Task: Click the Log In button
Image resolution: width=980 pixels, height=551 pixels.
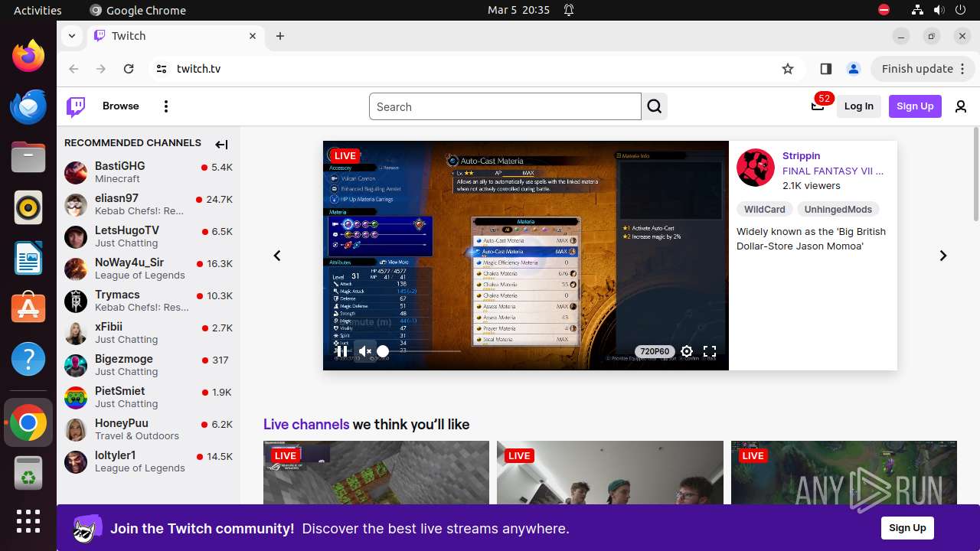Action: (859, 106)
